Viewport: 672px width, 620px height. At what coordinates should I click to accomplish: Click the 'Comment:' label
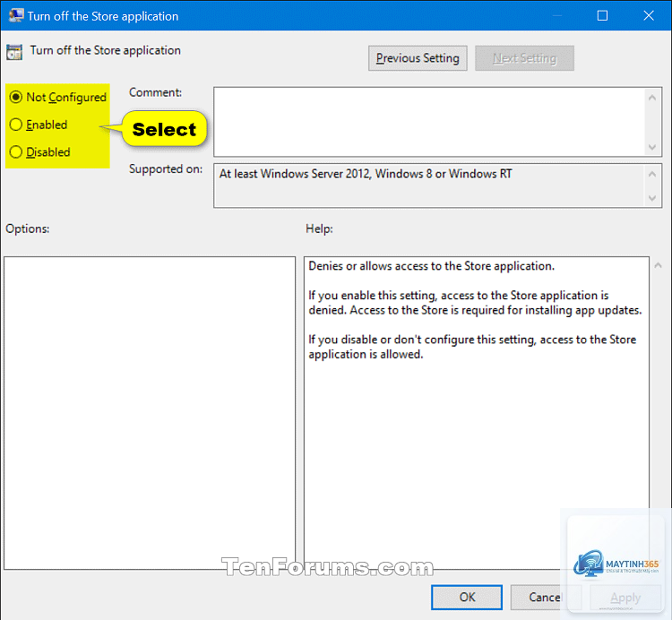(x=156, y=92)
